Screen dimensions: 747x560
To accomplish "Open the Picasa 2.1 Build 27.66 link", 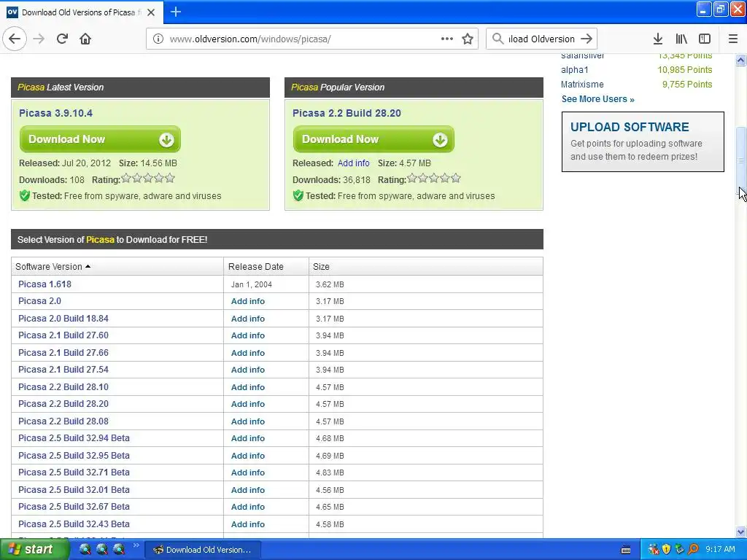I will [63, 353].
